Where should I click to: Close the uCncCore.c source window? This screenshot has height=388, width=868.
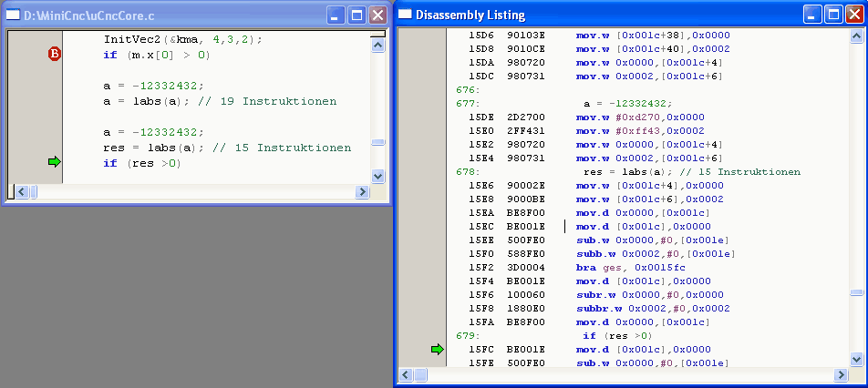click(377, 15)
